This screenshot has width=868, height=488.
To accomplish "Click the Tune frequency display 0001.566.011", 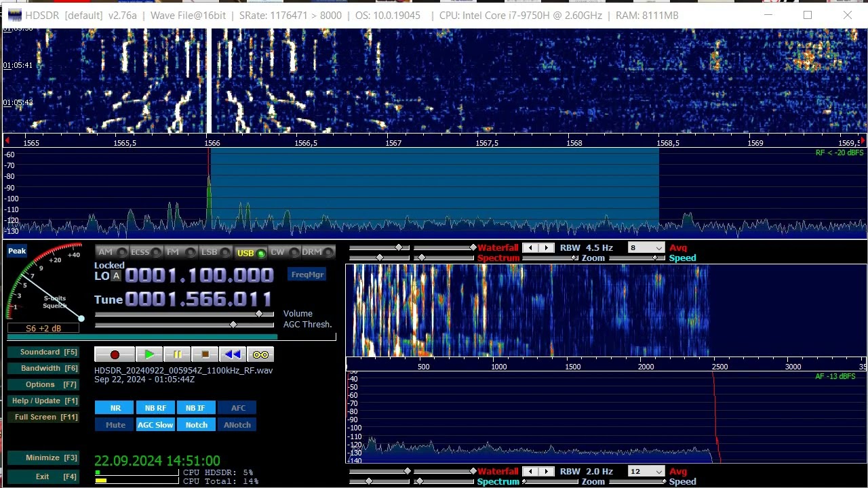I will click(198, 299).
